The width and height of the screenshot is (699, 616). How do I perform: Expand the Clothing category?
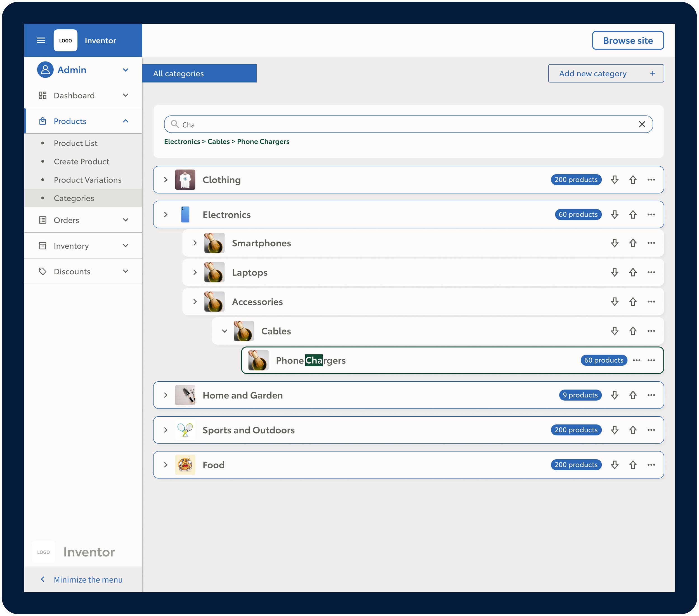click(x=166, y=180)
